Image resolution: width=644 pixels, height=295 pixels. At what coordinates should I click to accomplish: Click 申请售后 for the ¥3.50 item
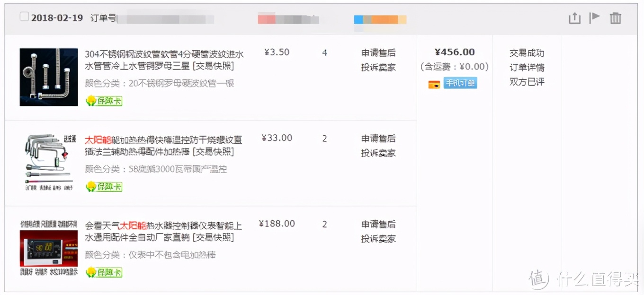coord(378,53)
